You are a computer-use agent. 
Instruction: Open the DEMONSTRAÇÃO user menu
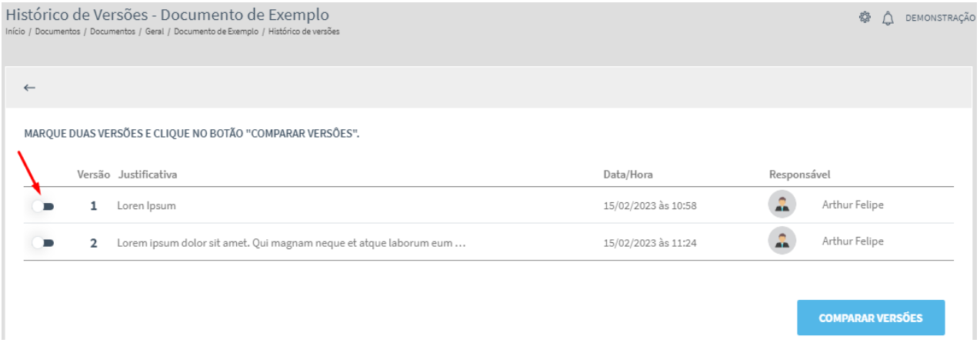939,18
